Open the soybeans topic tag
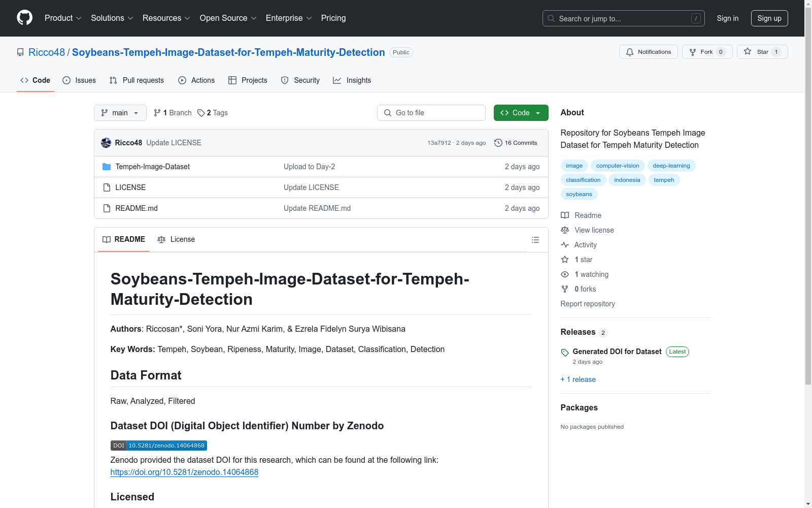The image size is (812, 508). pyautogui.click(x=579, y=194)
